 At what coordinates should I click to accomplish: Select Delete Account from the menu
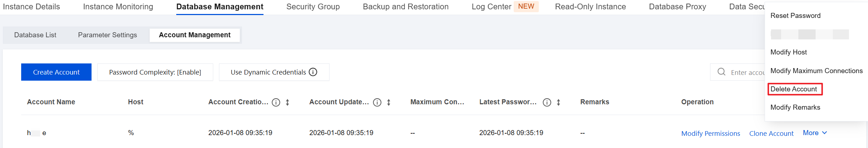click(794, 89)
